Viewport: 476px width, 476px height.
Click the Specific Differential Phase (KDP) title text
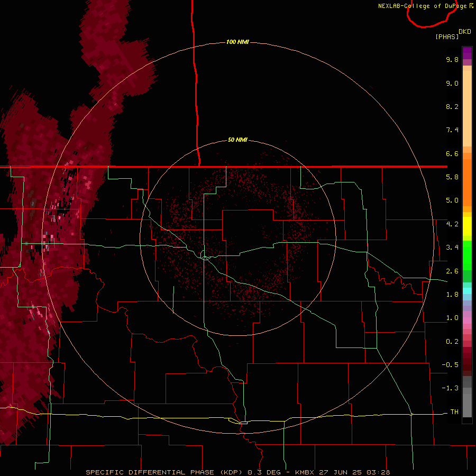click(165, 472)
